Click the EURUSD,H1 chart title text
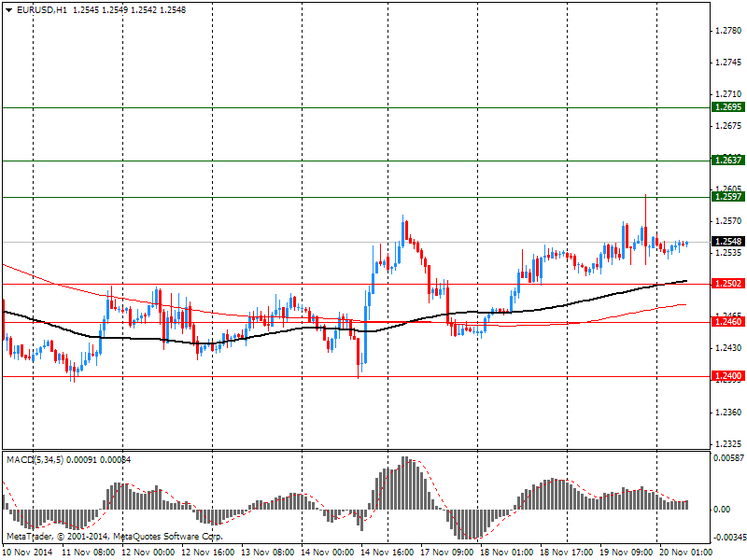Screen dimensions: 747x560 tap(42, 10)
